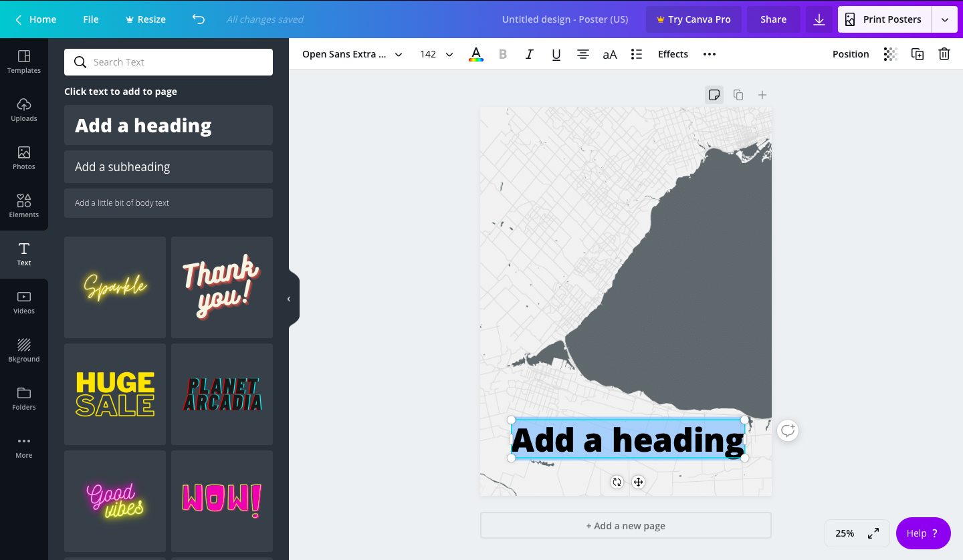The width and height of the screenshot is (963, 560).
Task: Open the Help button
Action: click(923, 533)
